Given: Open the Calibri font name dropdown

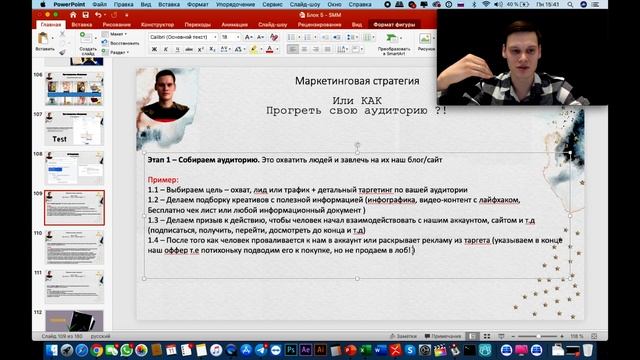Looking at the screenshot, I should point(215,37).
